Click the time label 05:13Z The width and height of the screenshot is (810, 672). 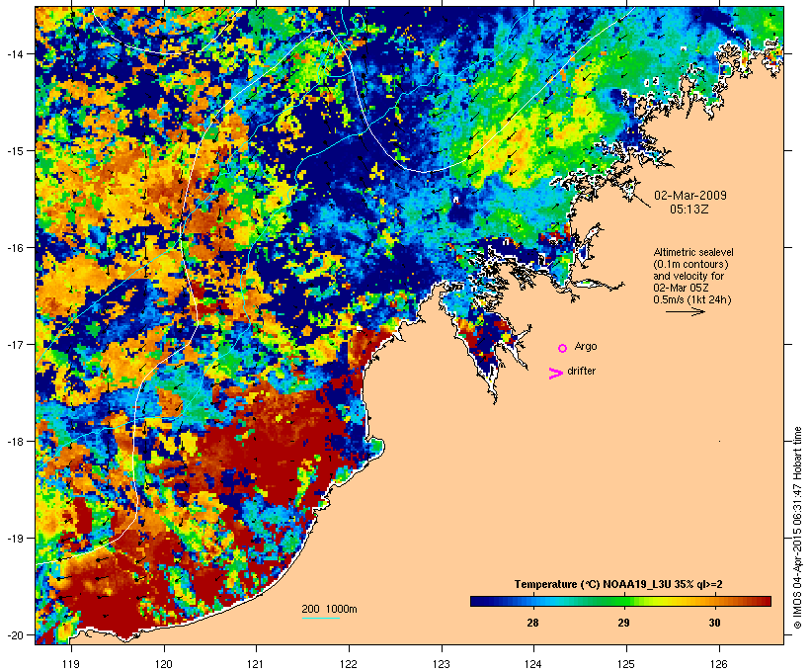pyautogui.click(x=689, y=210)
